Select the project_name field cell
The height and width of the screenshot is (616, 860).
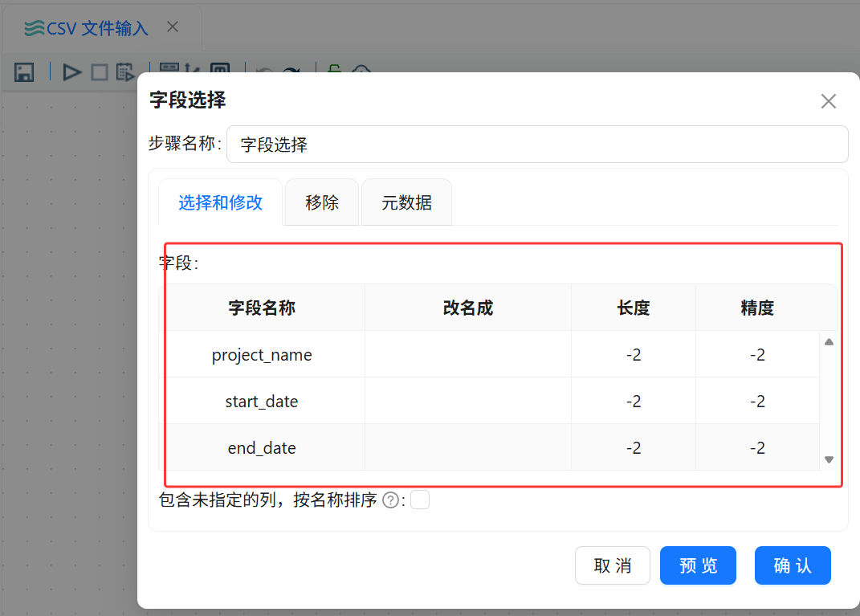pyautogui.click(x=262, y=354)
